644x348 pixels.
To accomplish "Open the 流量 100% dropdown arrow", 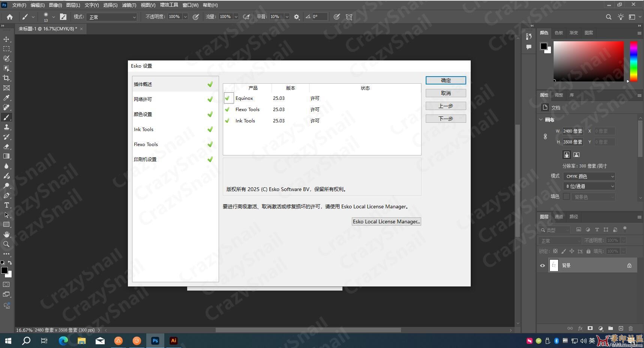I will click(x=236, y=17).
